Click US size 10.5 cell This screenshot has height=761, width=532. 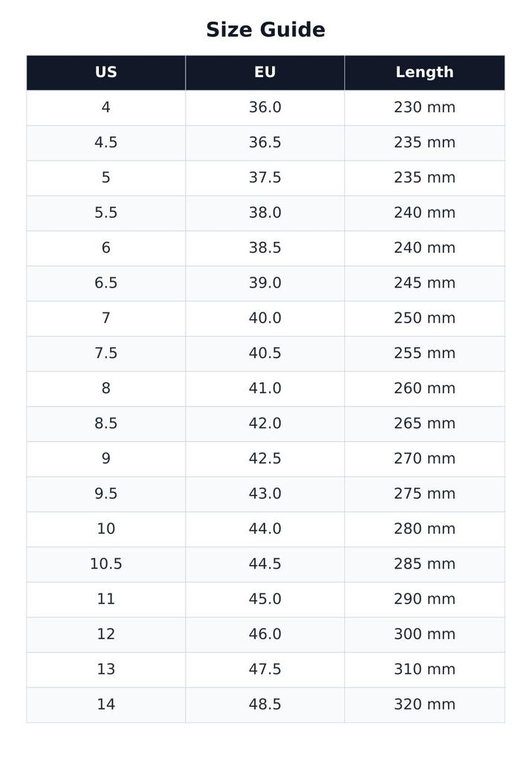coord(106,565)
